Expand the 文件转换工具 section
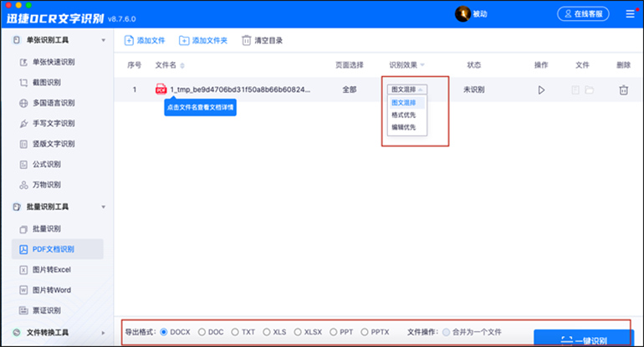The width and height of the screenshot is (644, 347). [103, 333]
